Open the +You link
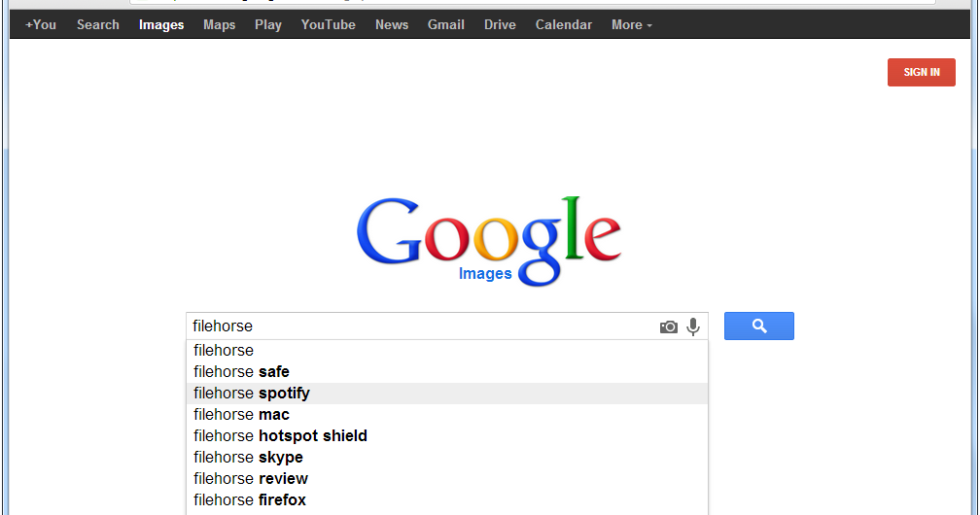Image resolution: width=980 pixels, height=515 pixels. (x=41, y=25)
